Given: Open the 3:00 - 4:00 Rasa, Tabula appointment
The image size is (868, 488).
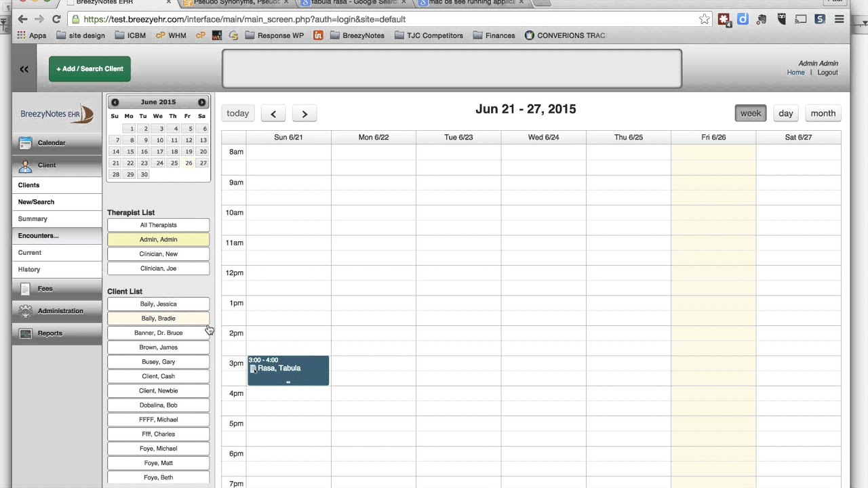Looking at the screenshot, I should 288,371.
